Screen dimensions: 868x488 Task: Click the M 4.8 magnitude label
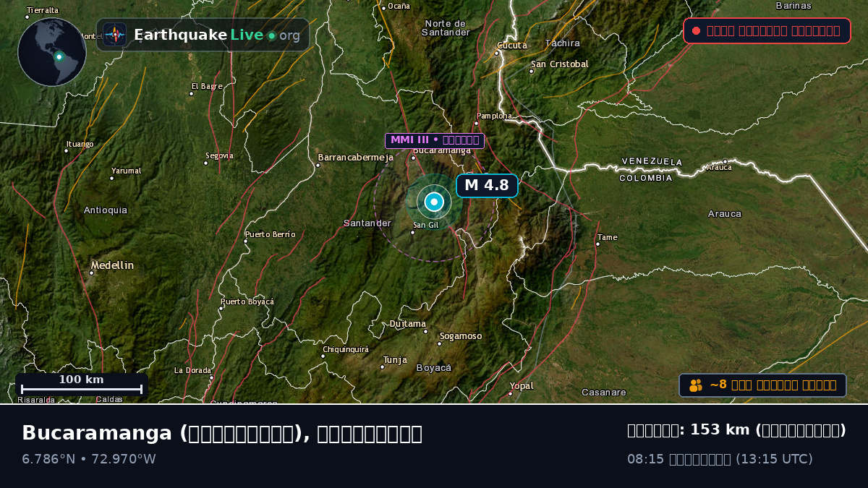coord(487,186)
